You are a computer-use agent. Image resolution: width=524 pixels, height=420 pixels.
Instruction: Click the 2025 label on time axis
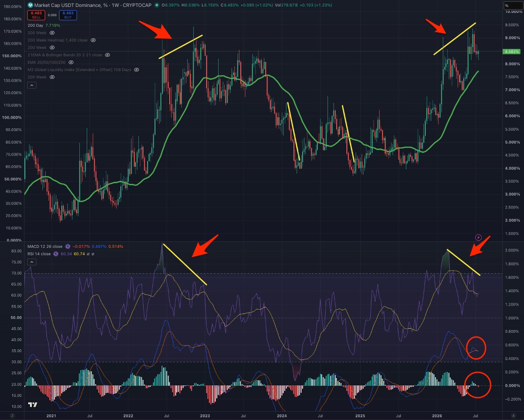pos(360,416)
